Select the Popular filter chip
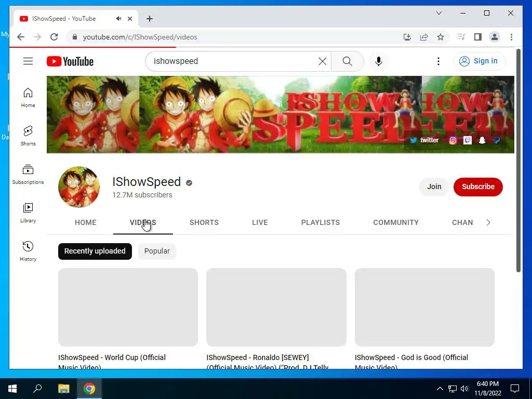 tap(157, 251)
